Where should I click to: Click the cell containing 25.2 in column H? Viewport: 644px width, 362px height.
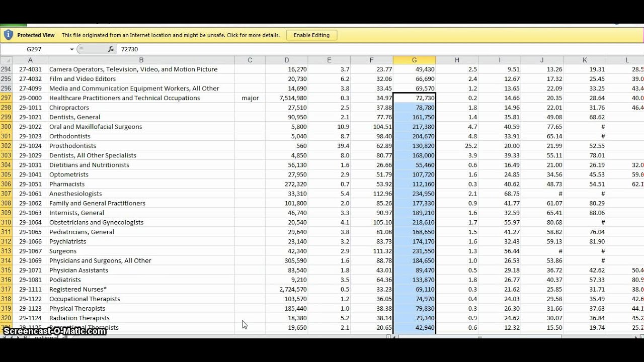point(457,146)
